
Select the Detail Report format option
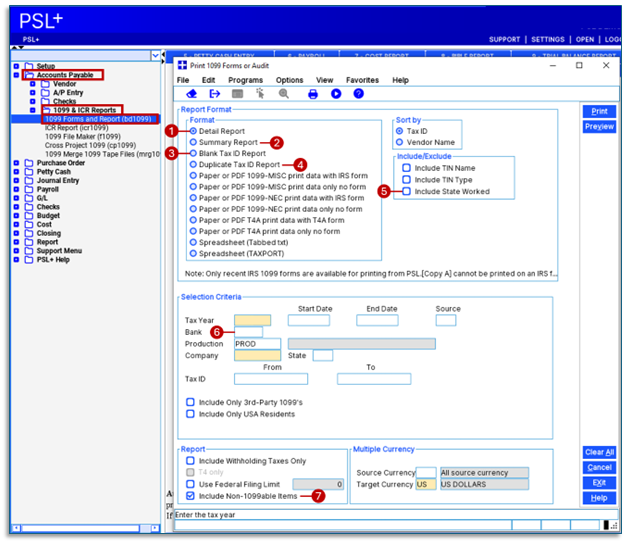193,131
